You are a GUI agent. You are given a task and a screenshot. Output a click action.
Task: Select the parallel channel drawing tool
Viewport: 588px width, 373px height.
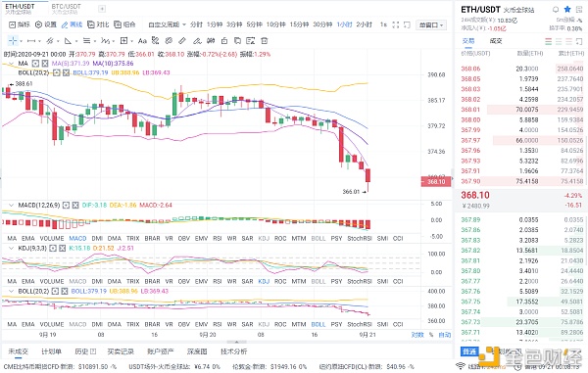coord(50,41)
